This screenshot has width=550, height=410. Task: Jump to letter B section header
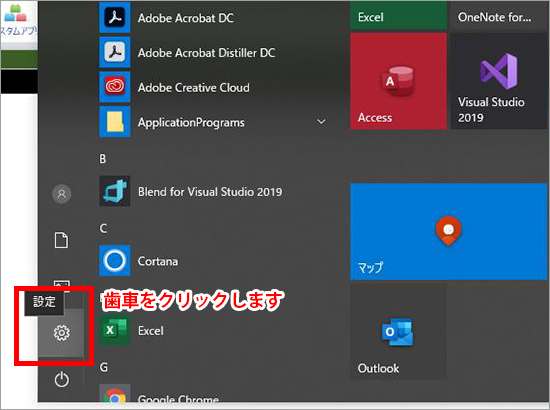pos(103,159)
